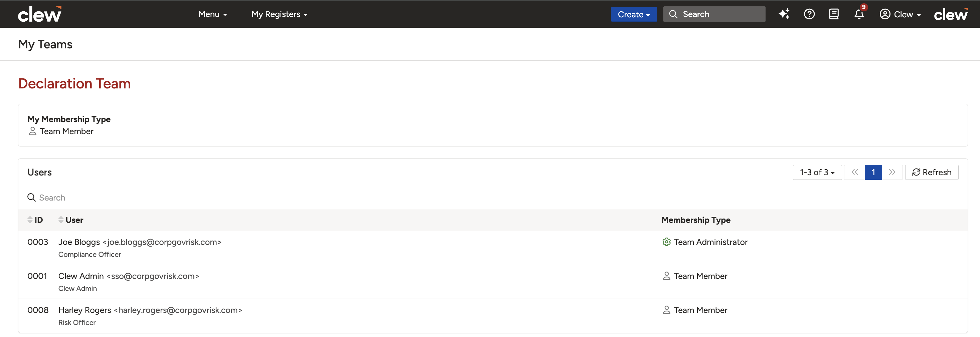Click the magnifier icon in the header search bar
The height and width of the screenshot is (337, 980).
point(673,14)
